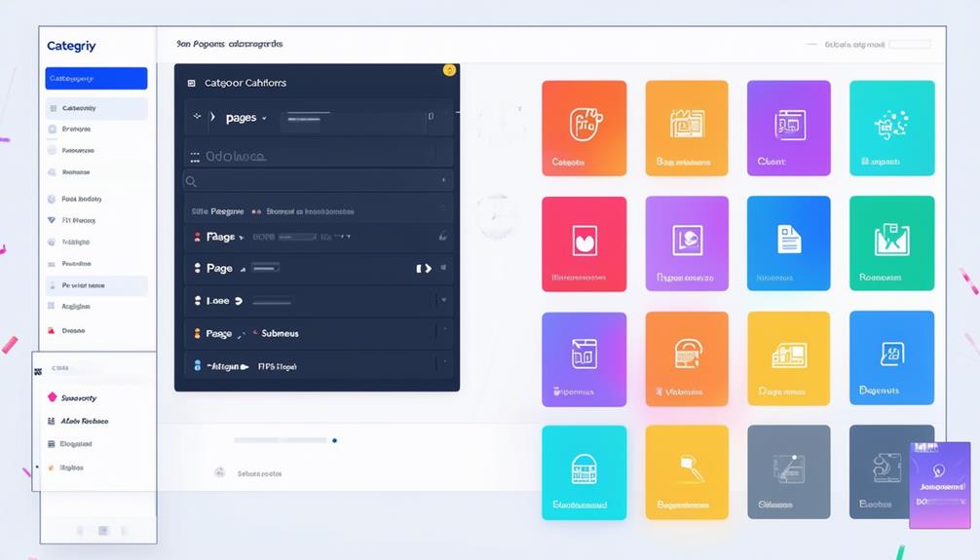Click the basket icon on the cyan tile
The height and width of the screenshot is (560, 980).
584,467
